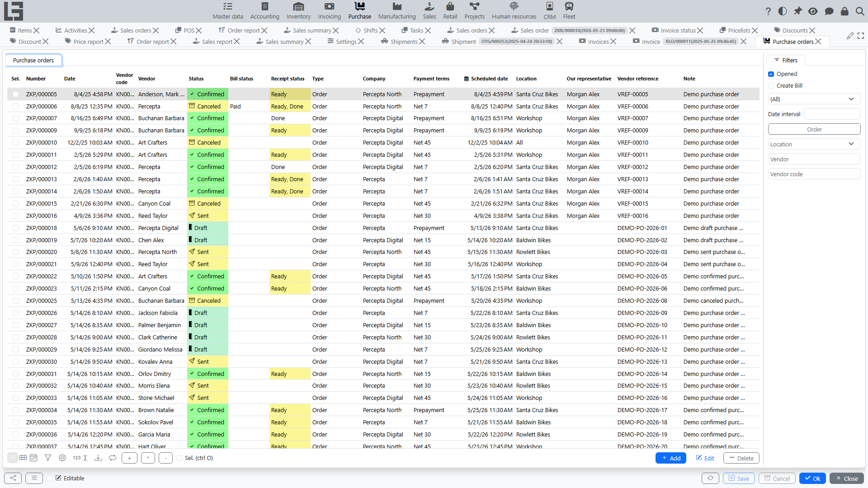Viewport: 868px width, 488px height.
Task: Open the table settings gear icon
Action: click(x=62, y=458)
